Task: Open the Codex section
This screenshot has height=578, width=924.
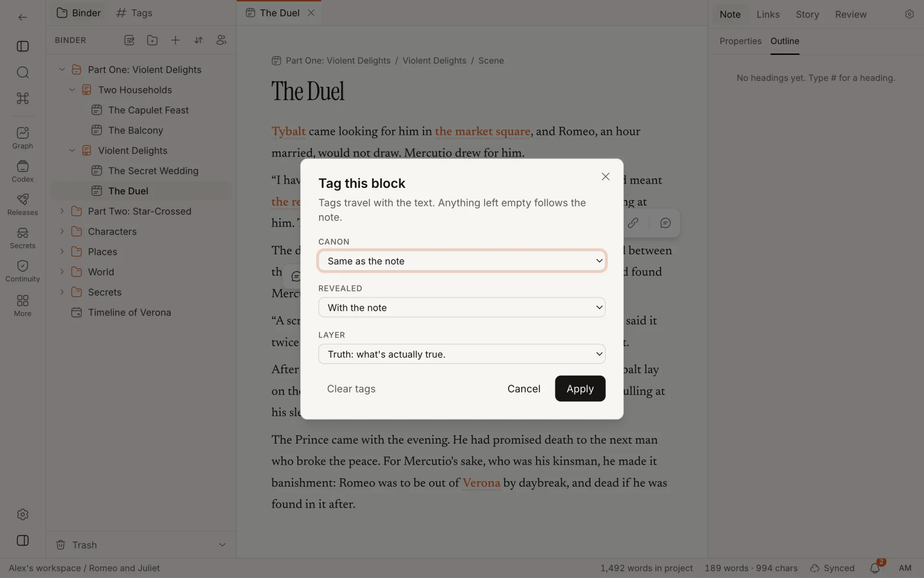Action: tap(23, 171)
